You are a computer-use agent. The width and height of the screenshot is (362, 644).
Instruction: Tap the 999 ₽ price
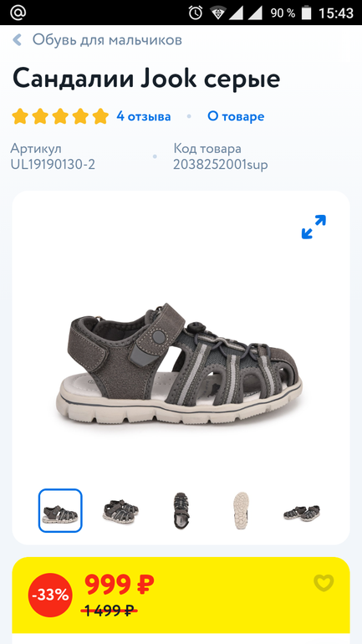coord(120,584)
